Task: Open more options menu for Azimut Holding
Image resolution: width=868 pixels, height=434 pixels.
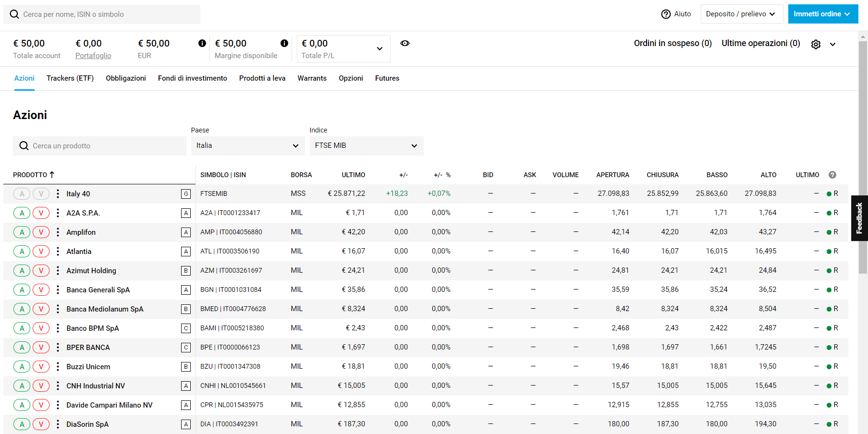Action: (58, 271)
